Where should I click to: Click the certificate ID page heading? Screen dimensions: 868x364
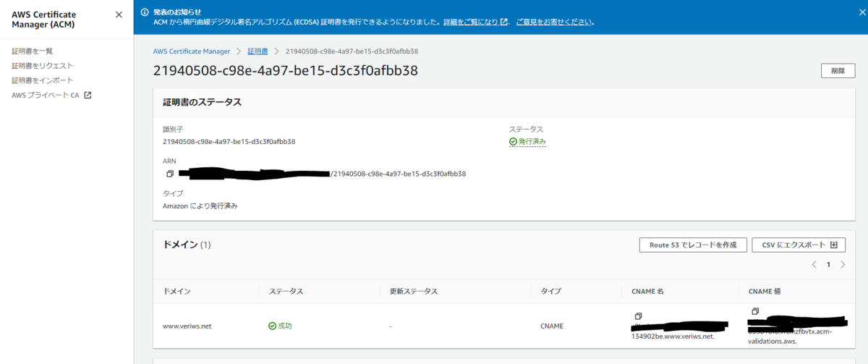pyautogui.click(x=286, y=71)
